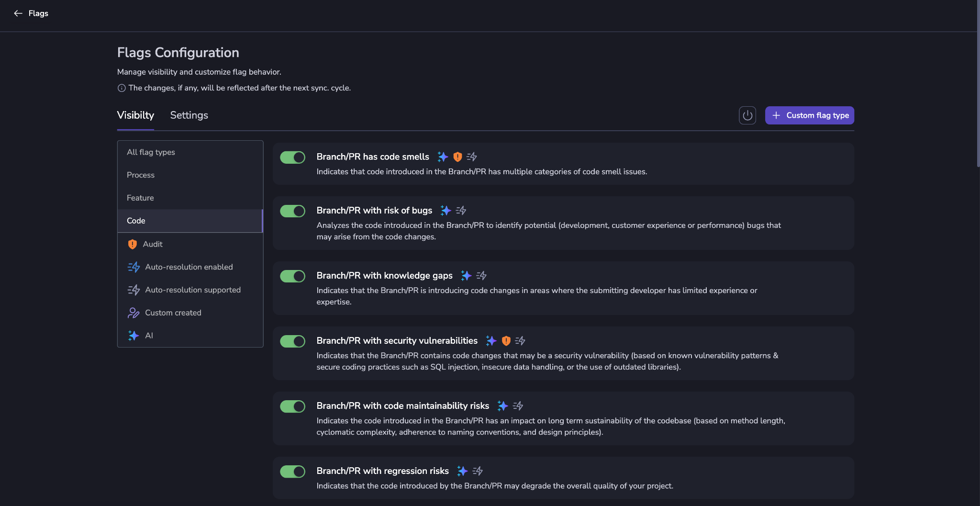Show Custom created flags
980x506 pixels.
coord(173,313)
